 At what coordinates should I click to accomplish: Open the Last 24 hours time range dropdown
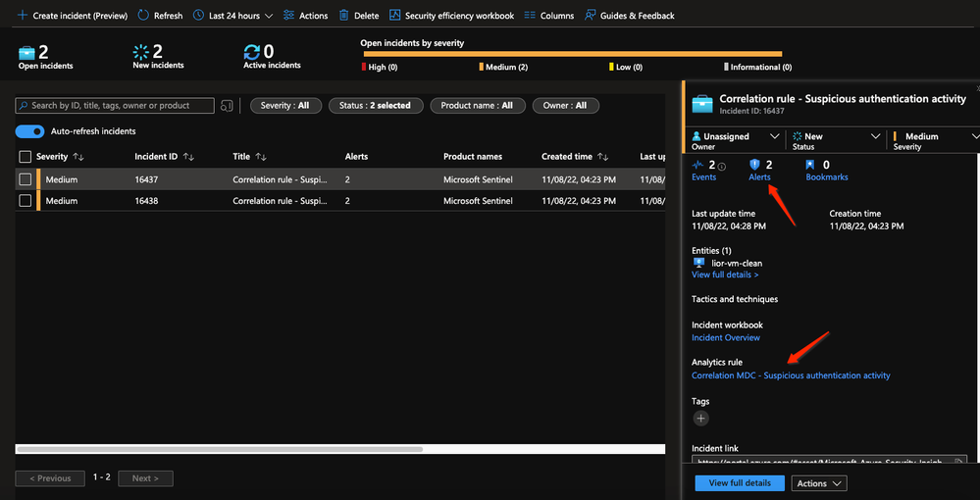click(x=233, y=16)
